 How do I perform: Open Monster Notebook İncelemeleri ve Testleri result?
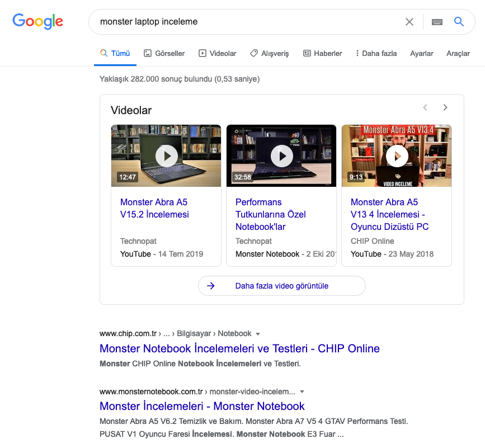pos(239,348)
